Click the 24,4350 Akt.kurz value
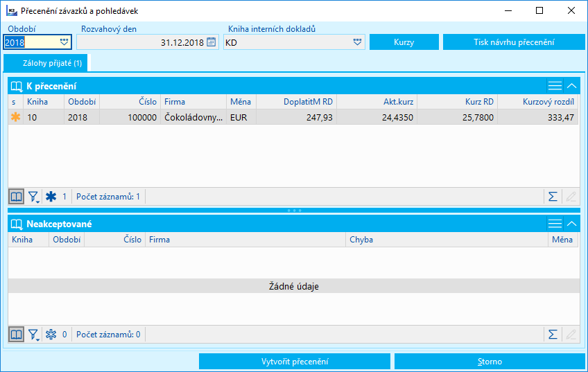The image size is (588, 372). point(377,117)
